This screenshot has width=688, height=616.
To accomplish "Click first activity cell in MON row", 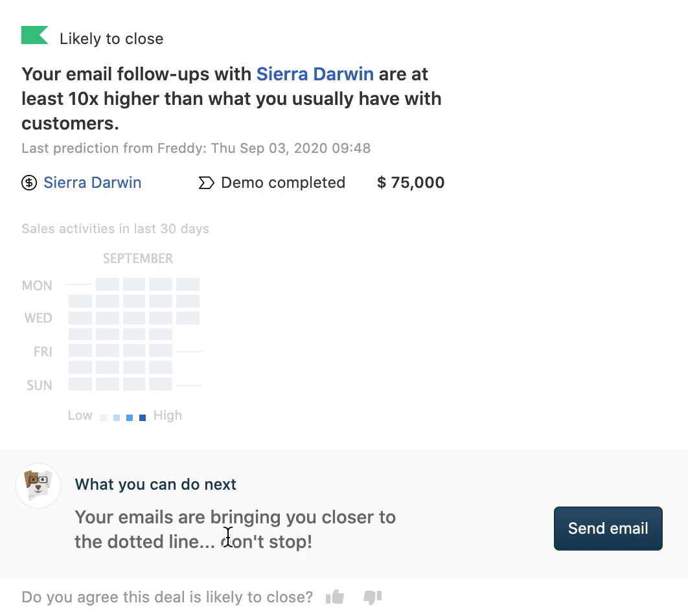I will [108, 284].
